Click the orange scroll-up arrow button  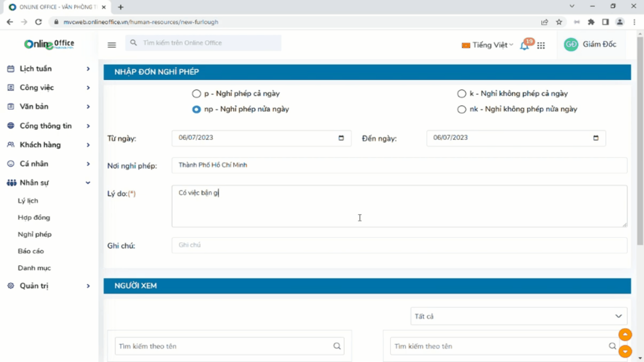pyautogui.click(x=625, y=335)
